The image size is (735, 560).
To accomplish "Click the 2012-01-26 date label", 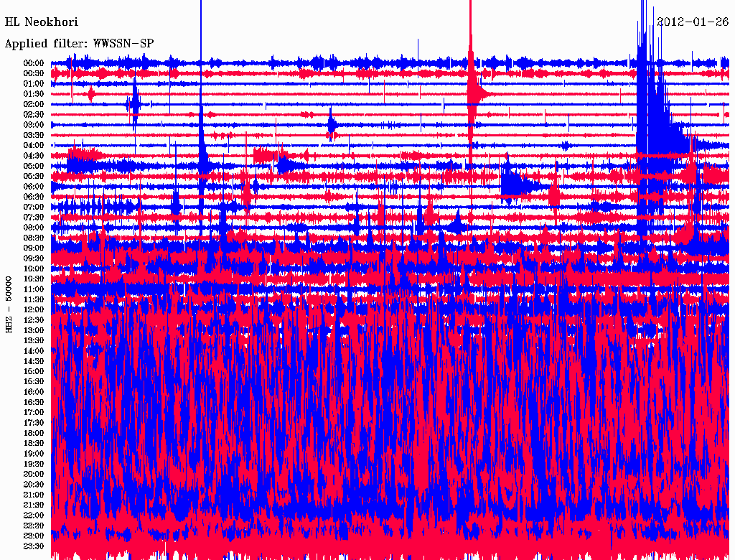I will click(x=693, y=22).
